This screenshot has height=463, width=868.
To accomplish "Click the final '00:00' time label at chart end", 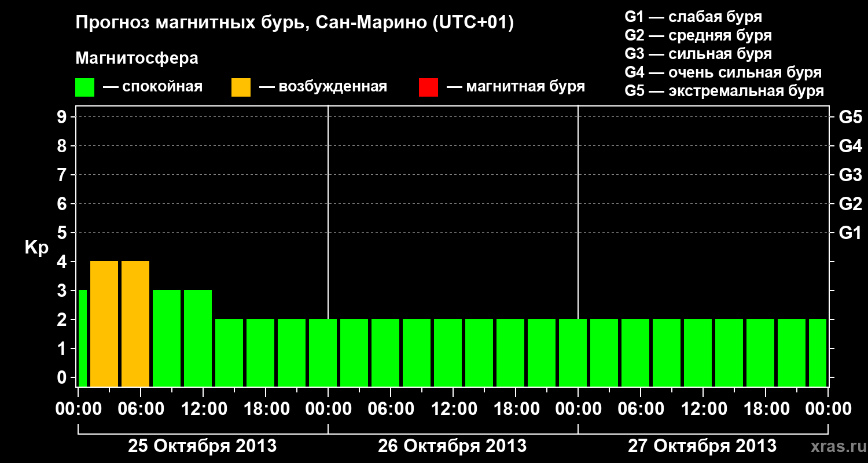I will 829,409.
